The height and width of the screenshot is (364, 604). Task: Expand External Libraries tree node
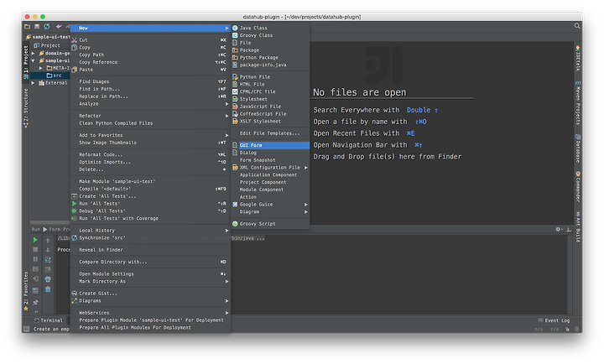[34, 83]
